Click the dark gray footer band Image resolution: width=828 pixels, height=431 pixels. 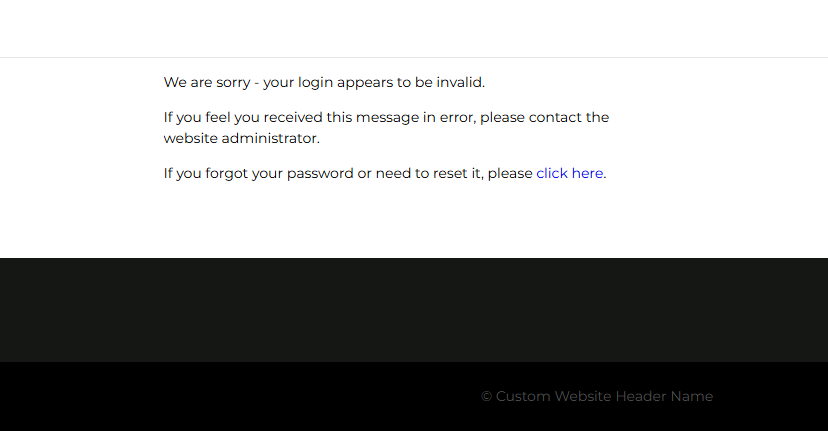414,310
